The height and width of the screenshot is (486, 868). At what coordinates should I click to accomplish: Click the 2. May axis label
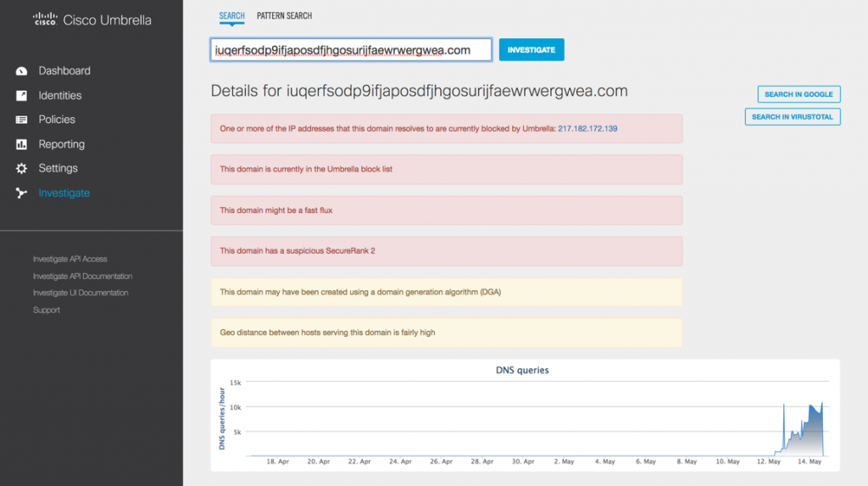(564, 461)
